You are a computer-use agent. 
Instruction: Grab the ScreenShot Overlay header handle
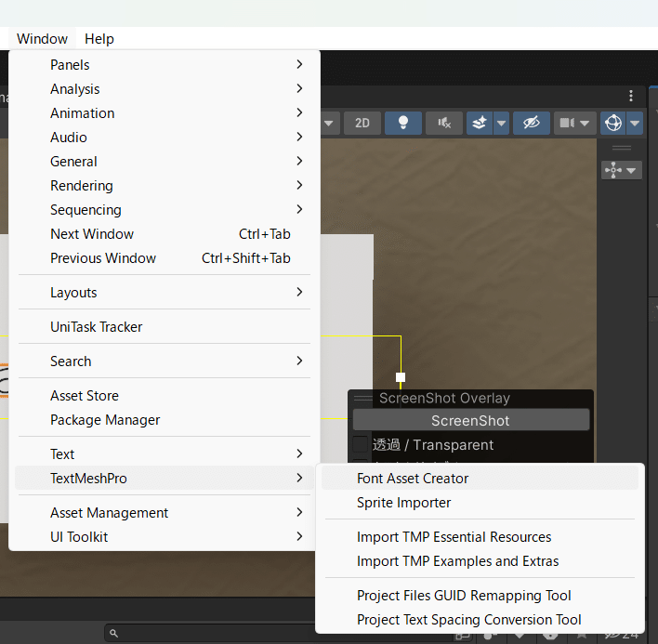coord(363,398)
